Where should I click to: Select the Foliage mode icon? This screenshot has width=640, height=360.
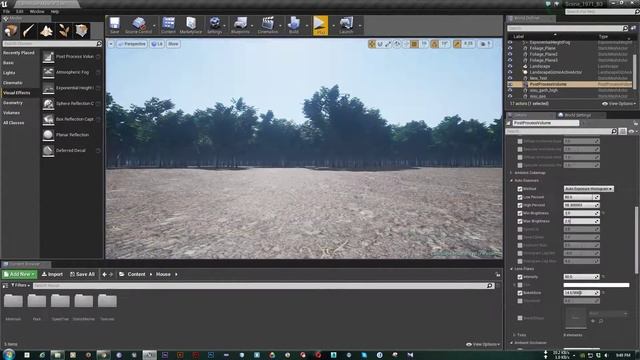pyautogui.click(x=64, y=31)
